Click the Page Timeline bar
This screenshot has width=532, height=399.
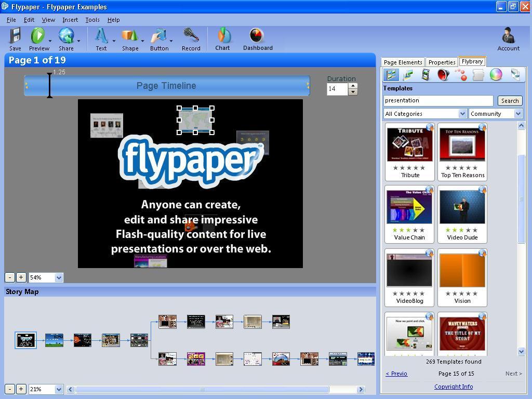click(x=167, y=86)
